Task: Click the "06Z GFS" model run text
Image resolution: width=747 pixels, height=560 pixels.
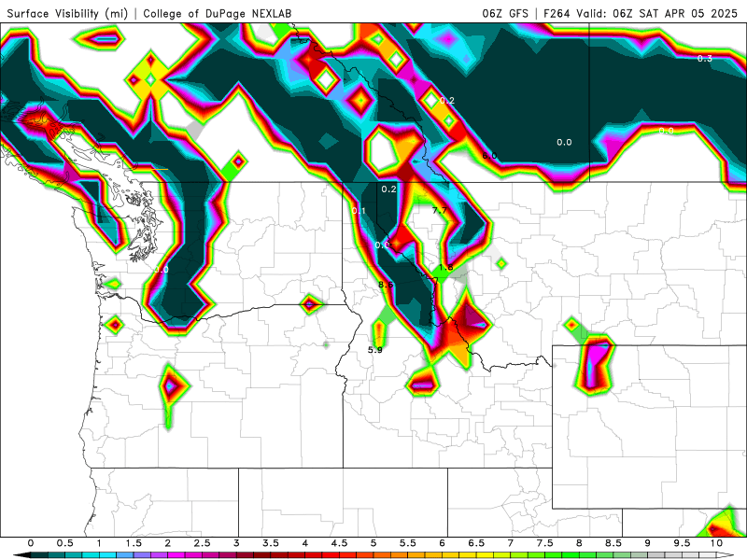Action: click(505, 13)
